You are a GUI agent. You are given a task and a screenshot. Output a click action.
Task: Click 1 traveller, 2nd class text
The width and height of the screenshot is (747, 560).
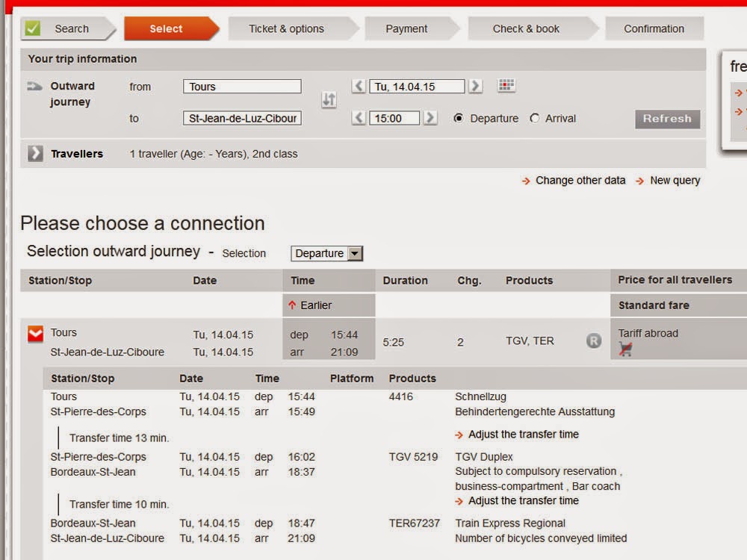click(214, 154)
